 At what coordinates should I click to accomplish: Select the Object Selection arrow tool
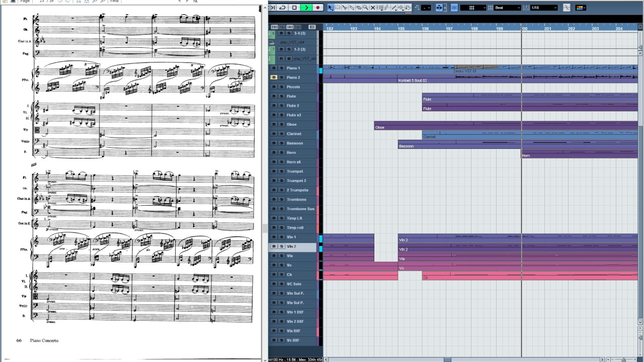pyautogui.click(x=331, y=8)
